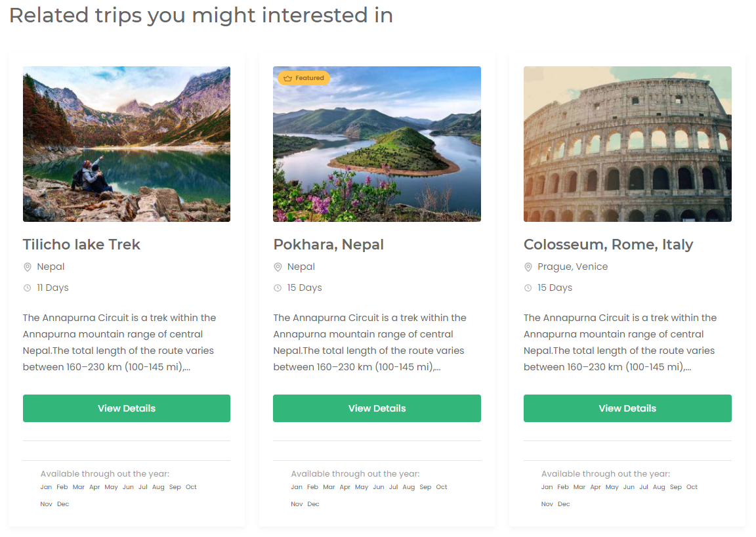Click View Details for Tilicho lake Trek
Screen dimensions: 756x537
click(x=126, y=408)
